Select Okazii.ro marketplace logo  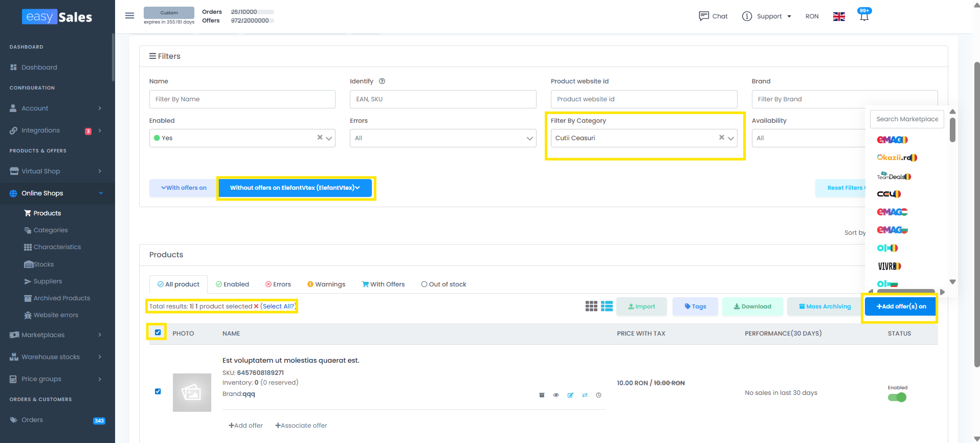897,158
